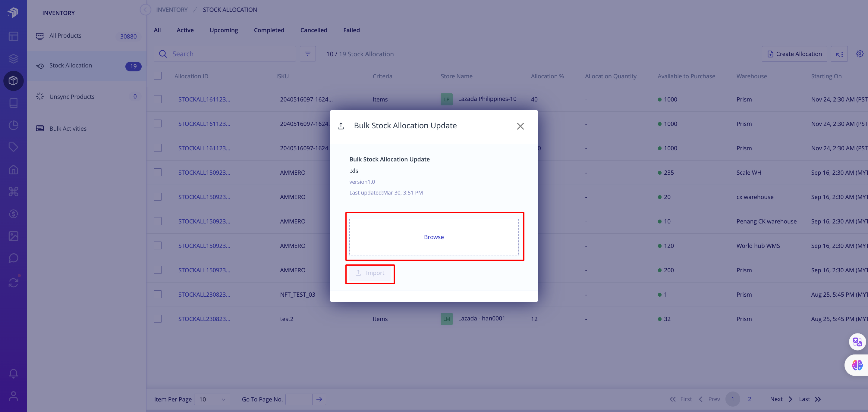Viewport: 868px width, 412px height.
Task: Switch to the Active tab
Action: 185,30
